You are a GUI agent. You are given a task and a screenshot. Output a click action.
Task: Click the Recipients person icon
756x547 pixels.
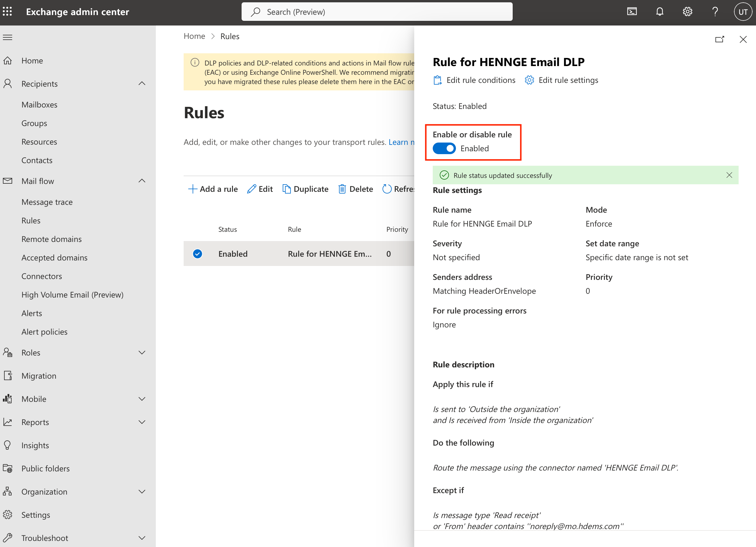7,84
